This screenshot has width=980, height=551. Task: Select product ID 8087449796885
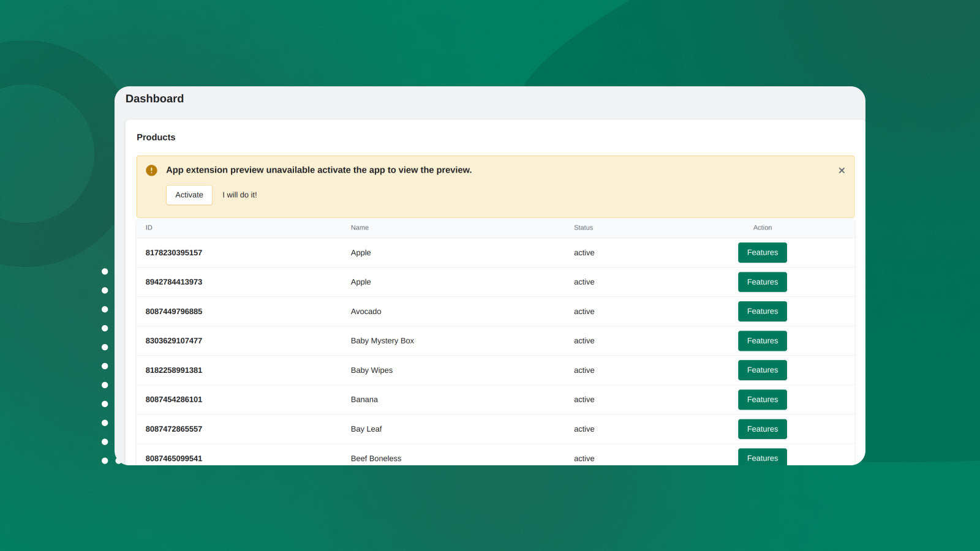[x=174, y=312]
